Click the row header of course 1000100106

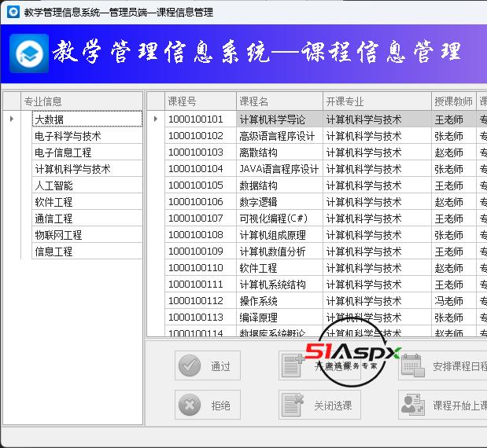[156, 202]
